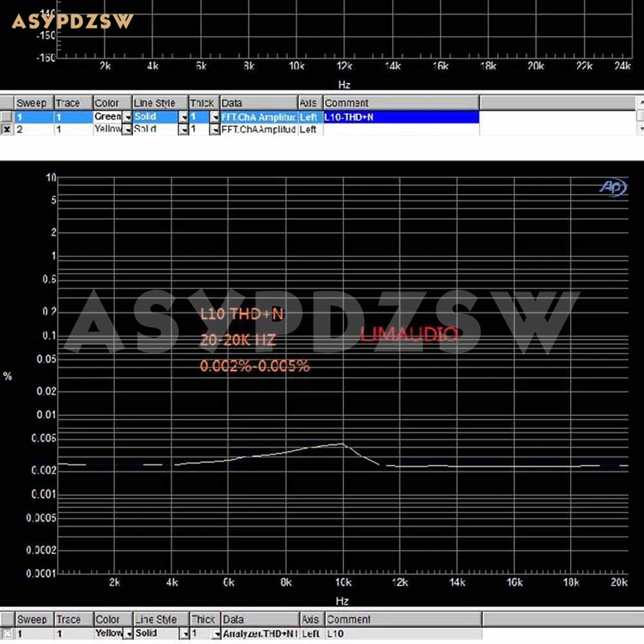Click the Comment header in the THD+N legend table
The image size is (644, 644).
coord(403,620)
